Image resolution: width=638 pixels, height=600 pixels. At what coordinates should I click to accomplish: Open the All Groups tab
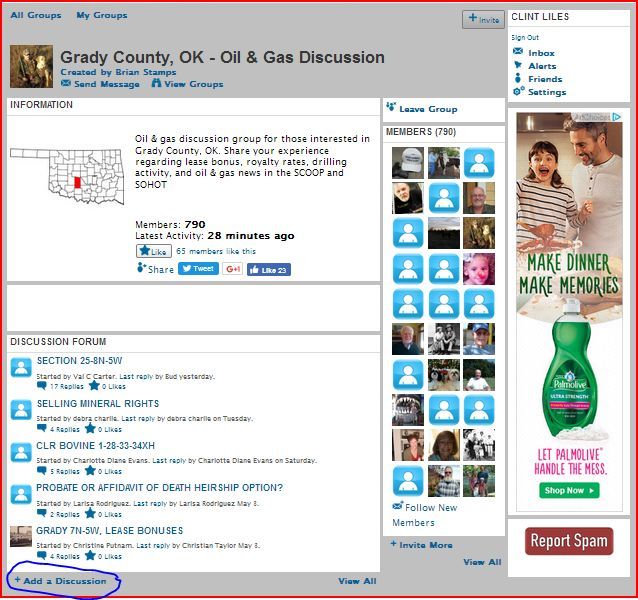[36, 15]
